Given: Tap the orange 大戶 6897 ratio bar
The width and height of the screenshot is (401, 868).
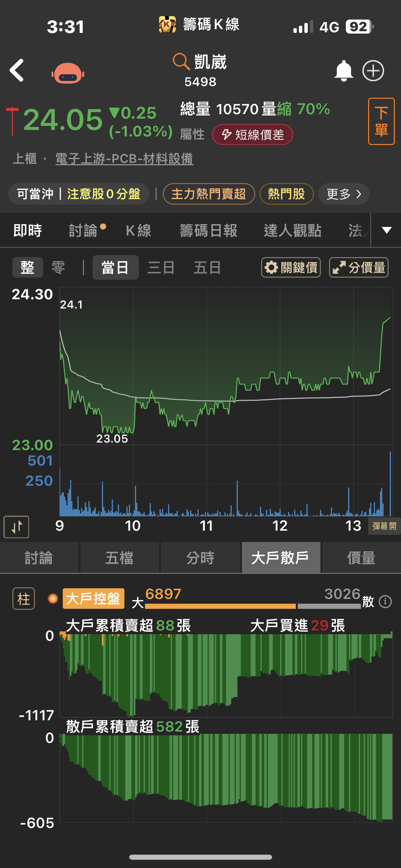Looking at the screenshot, I should click(x=220, y=606).
